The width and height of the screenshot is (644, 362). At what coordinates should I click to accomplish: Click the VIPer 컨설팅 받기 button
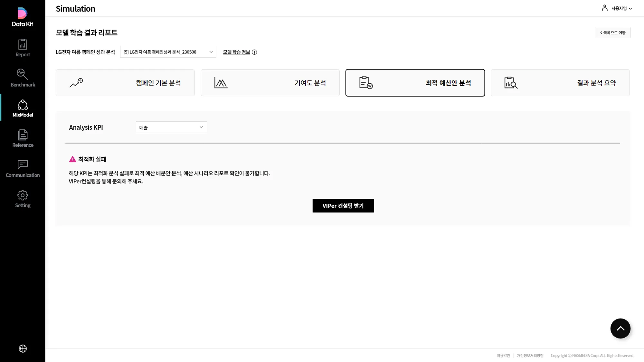343,206
